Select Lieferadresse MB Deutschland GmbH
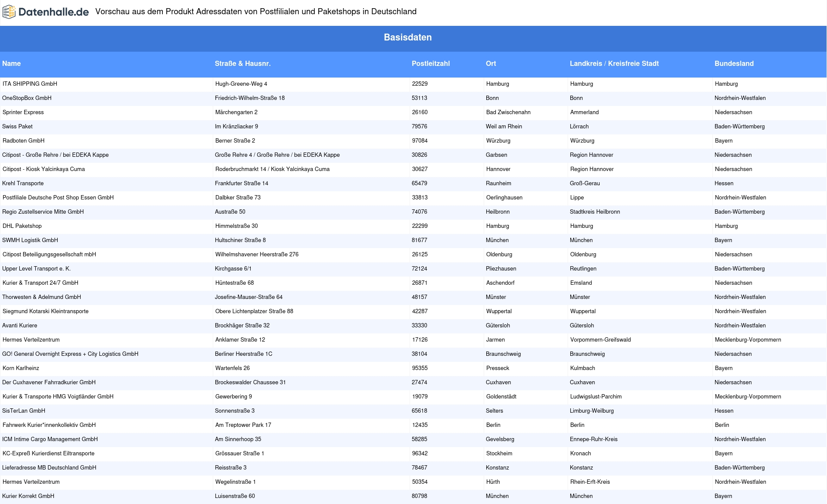Screen dimensions: 827x504 (x=49, y=467)
